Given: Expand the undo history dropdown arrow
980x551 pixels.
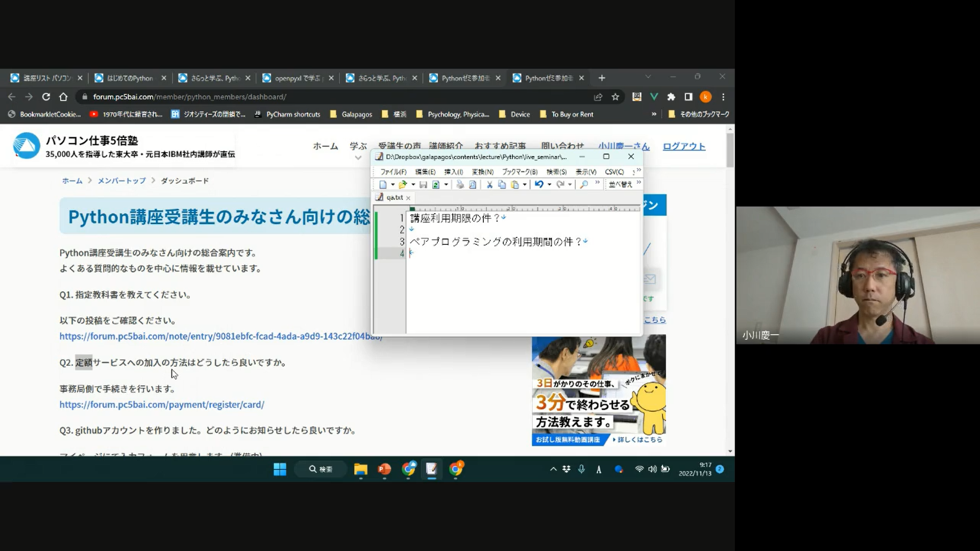Looking at the screenshot, I should (x=549, y=185).
